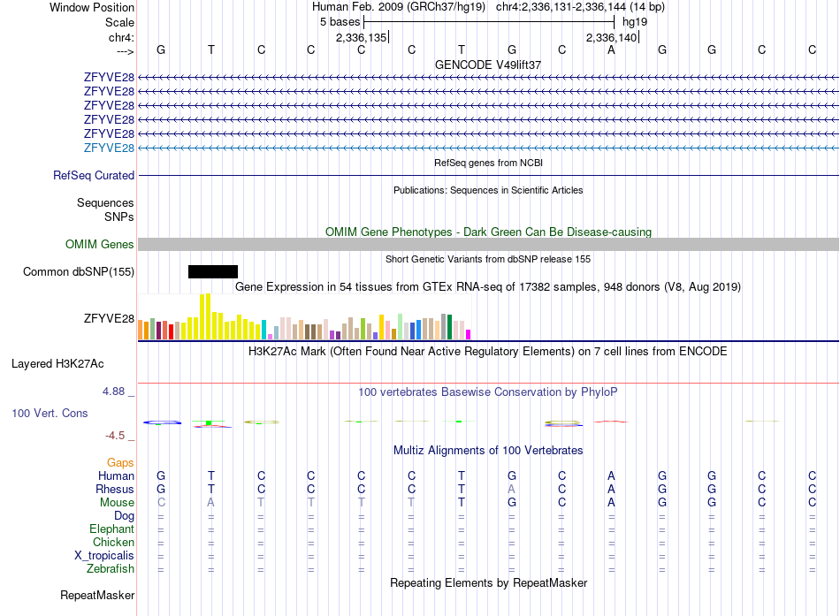This screenshot has width=840, height=616.
Task: Click the red PhyloP mark under base A
Action: pos(611,422)
